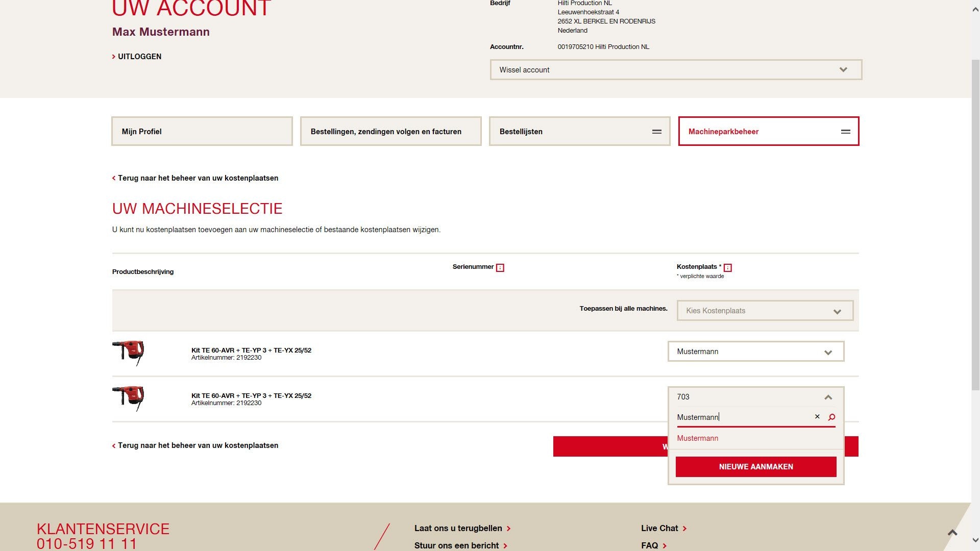980x551 pixels.
Task: Click first Kit TE 60-AVR product name
Action: [x=251, y=350]
